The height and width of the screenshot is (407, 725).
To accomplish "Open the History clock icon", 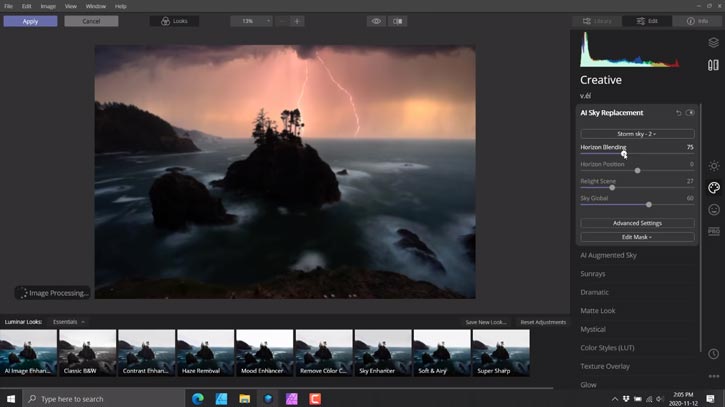I will coord(713,354).
